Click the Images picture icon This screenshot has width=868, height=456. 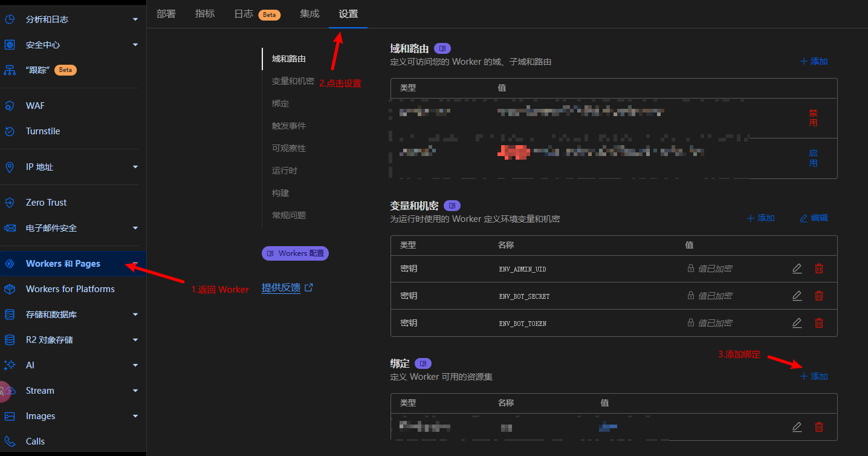tap(10, 416)
